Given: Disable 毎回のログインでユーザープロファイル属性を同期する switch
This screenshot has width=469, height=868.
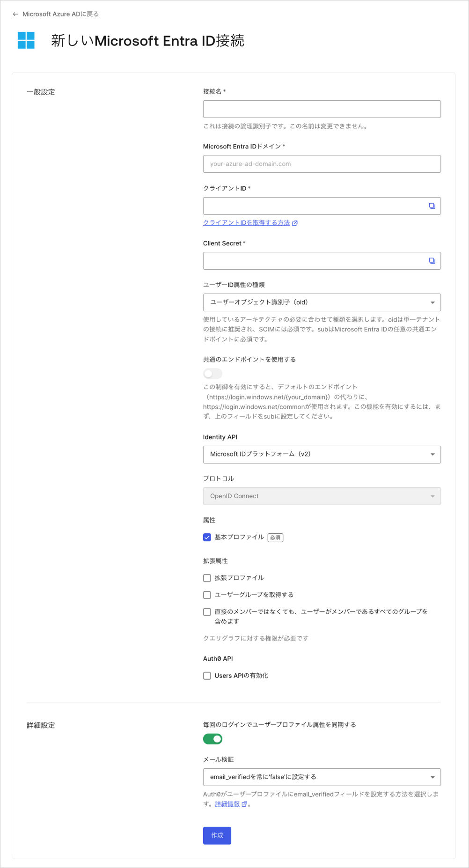Looking at the screenshot, I should [x=213, y=739].
